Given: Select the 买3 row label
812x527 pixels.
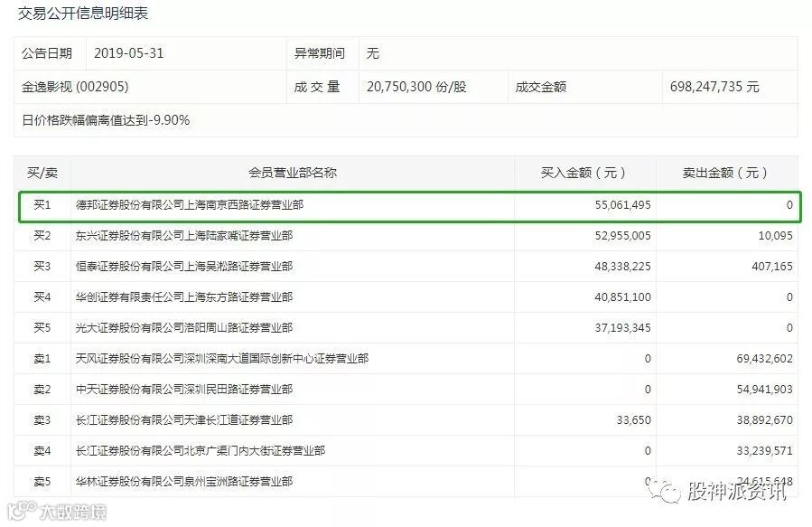Looking at the screenshot, I should click(x=42, y=267).
